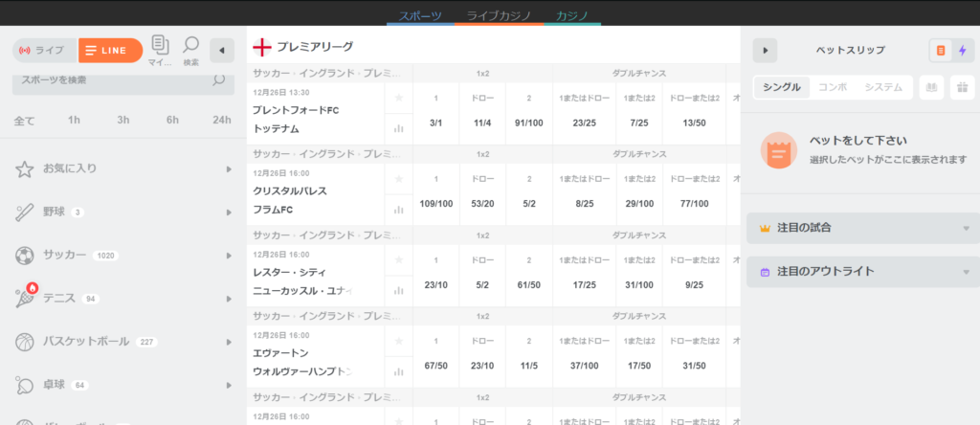Open the bet rules book icon
Viewport: 980px width, 425px height.
point(932,87)
